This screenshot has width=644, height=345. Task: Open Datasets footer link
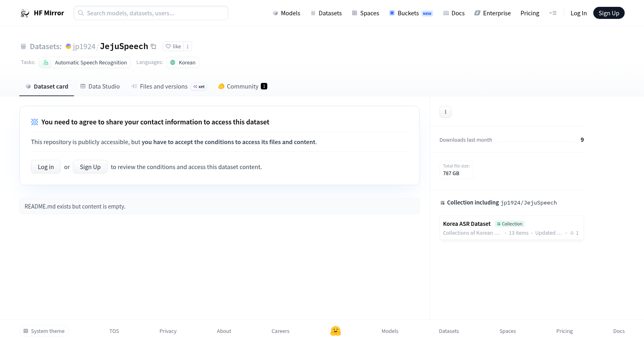[x=449, y=331]
